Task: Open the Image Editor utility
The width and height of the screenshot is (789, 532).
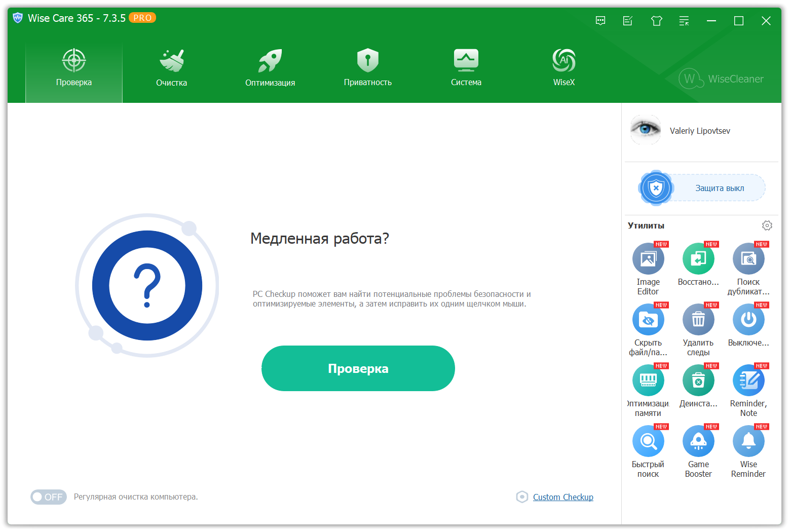Action: tap(648, 259)
